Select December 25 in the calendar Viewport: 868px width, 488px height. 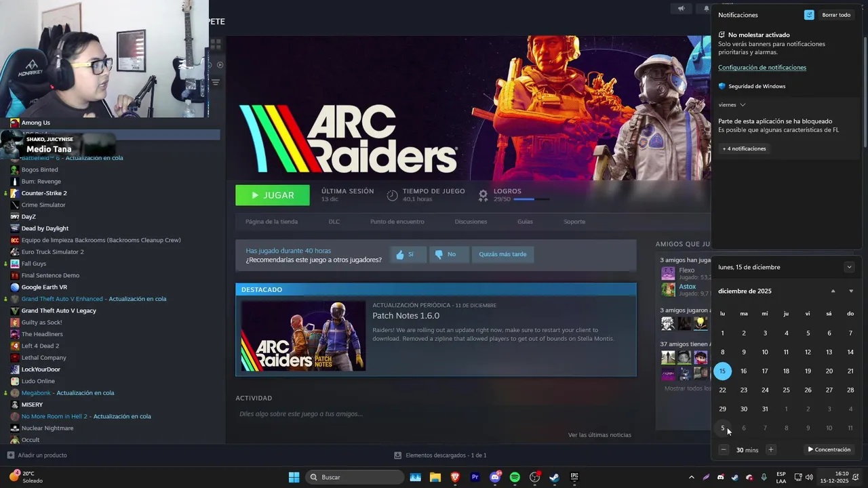click(786, 390)
